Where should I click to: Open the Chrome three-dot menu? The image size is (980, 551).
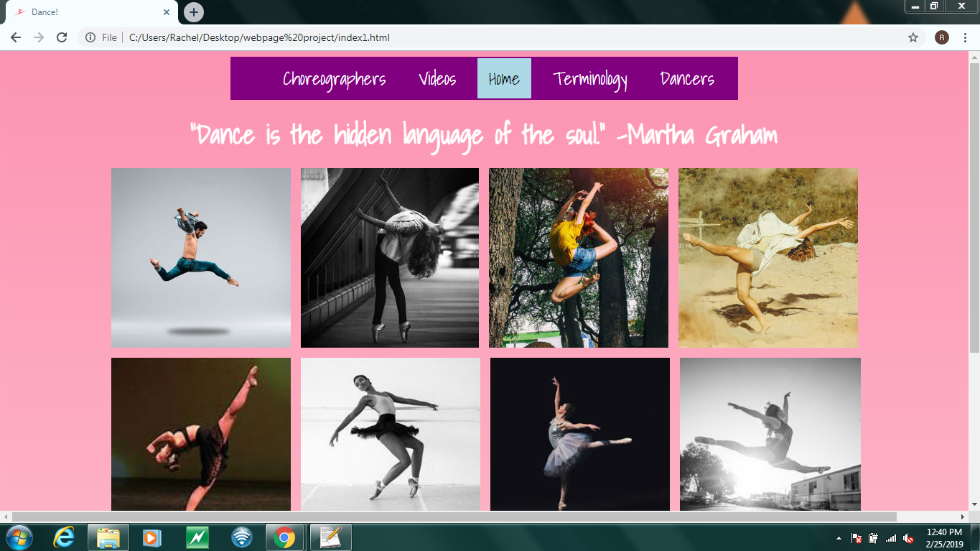(965, 37)
